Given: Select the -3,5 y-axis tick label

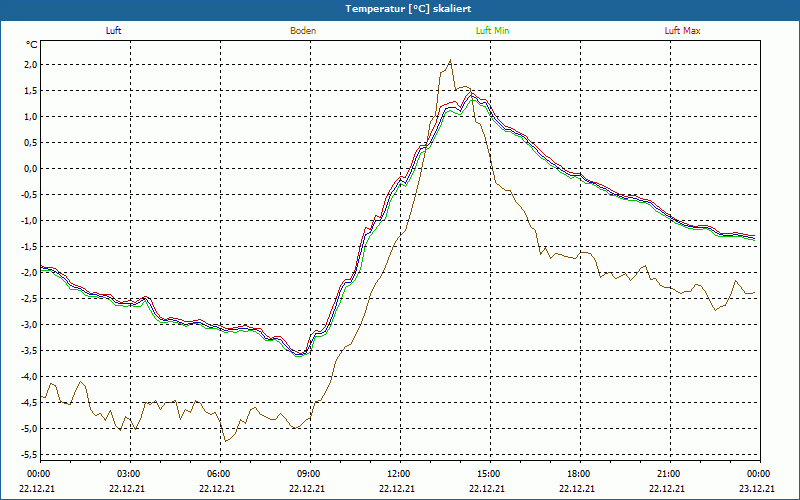Looking at the screenshot, I should click(28, 351).
